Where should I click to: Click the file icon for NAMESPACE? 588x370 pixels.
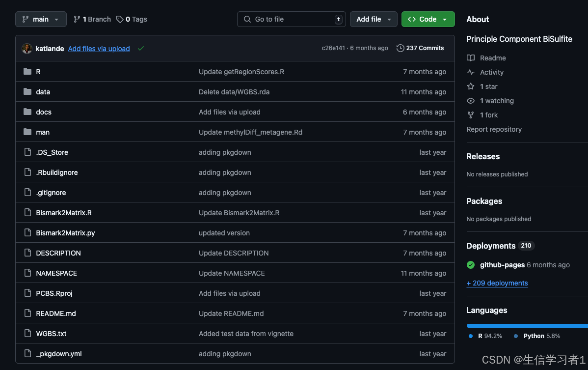point(27,273)
